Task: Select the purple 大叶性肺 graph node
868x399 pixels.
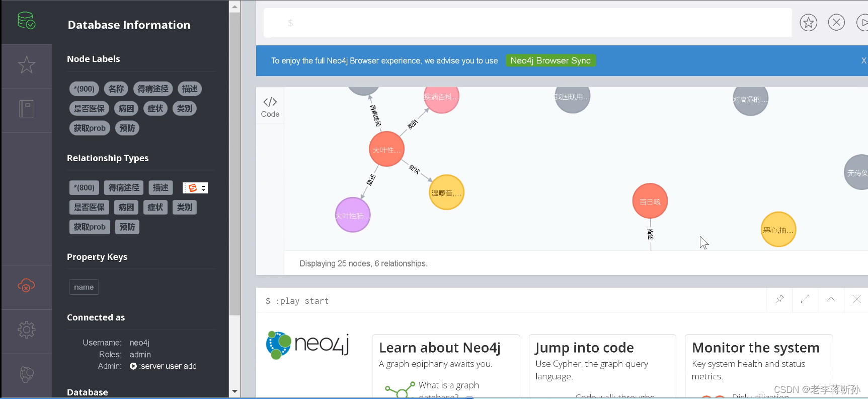Action: pyautogui.click(x=353, y=215)
